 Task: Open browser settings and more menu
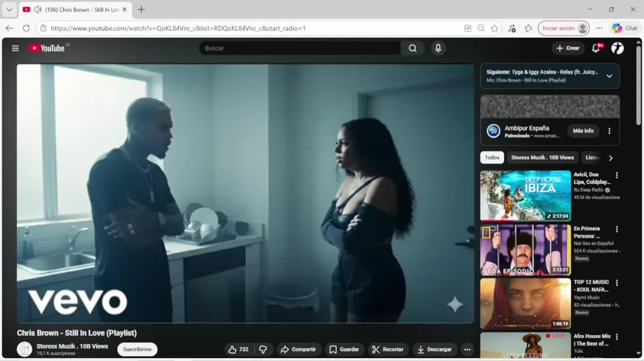599,29
